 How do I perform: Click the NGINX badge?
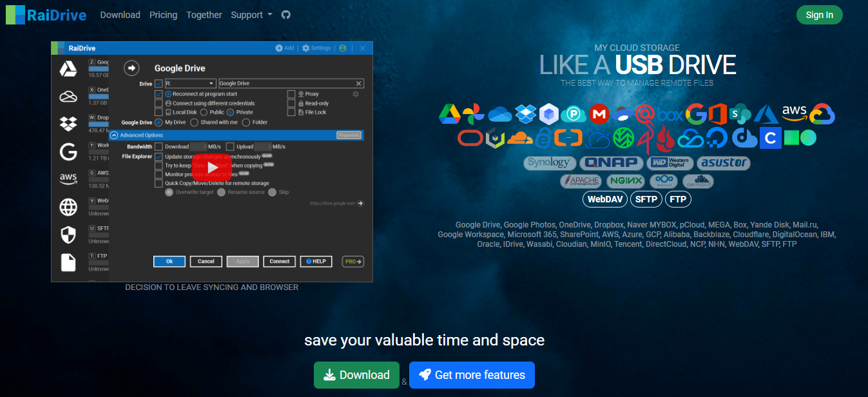tap(626, 181)
